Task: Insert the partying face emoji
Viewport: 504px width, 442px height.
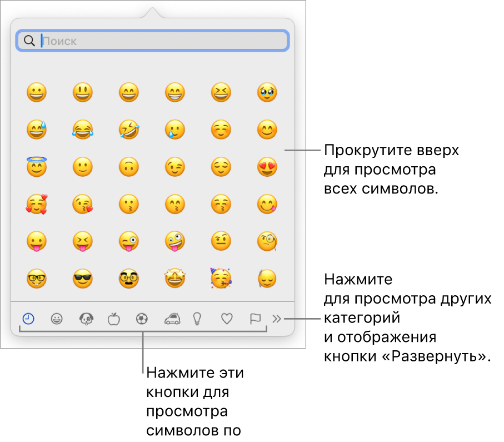Action: point(221,277)
